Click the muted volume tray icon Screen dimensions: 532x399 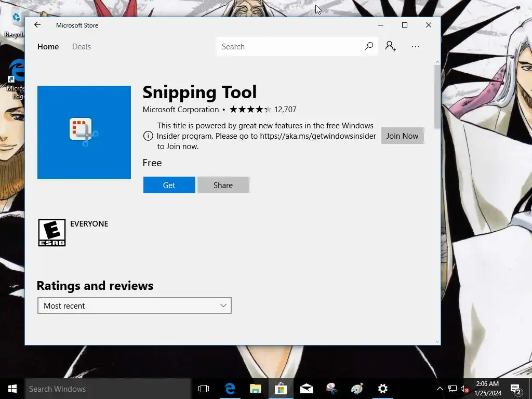(x=464, y=389)
